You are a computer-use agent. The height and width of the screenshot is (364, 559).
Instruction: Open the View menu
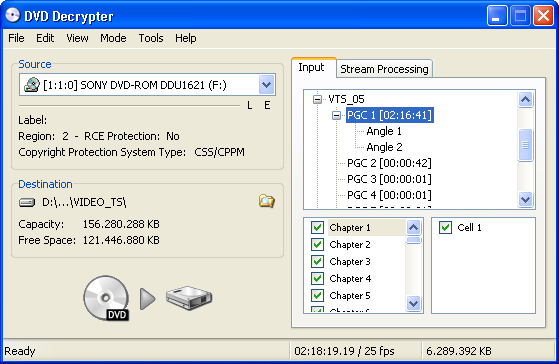[77, 38]
